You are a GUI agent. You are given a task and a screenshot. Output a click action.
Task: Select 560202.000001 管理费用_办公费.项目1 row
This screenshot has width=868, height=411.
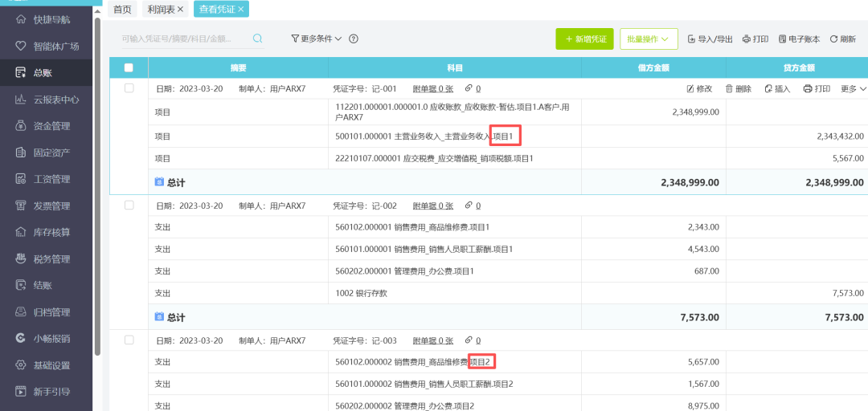pyautogui.click(x=508, y=271)
